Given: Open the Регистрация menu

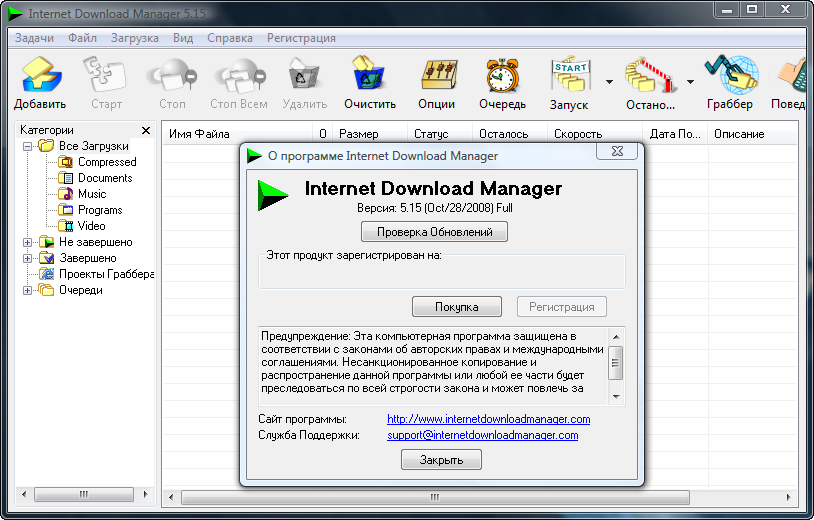Looking at the screenshot, I should [x=301, y=38].
